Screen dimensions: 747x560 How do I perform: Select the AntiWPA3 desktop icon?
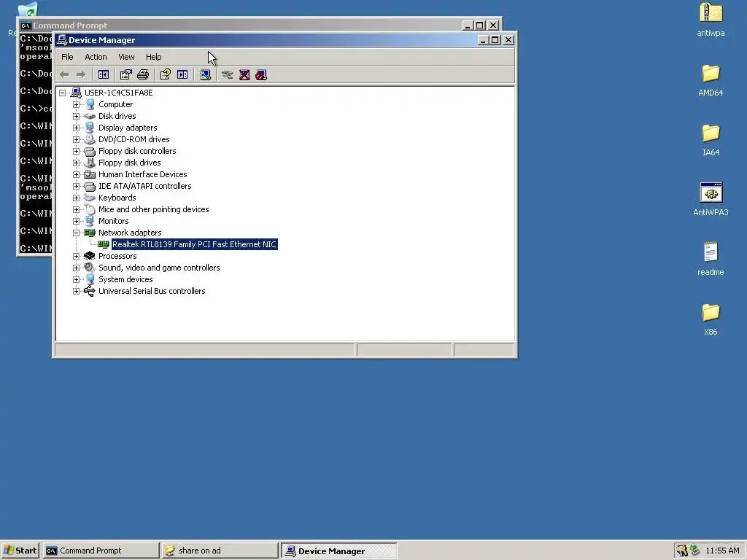(x=711, y=192)
